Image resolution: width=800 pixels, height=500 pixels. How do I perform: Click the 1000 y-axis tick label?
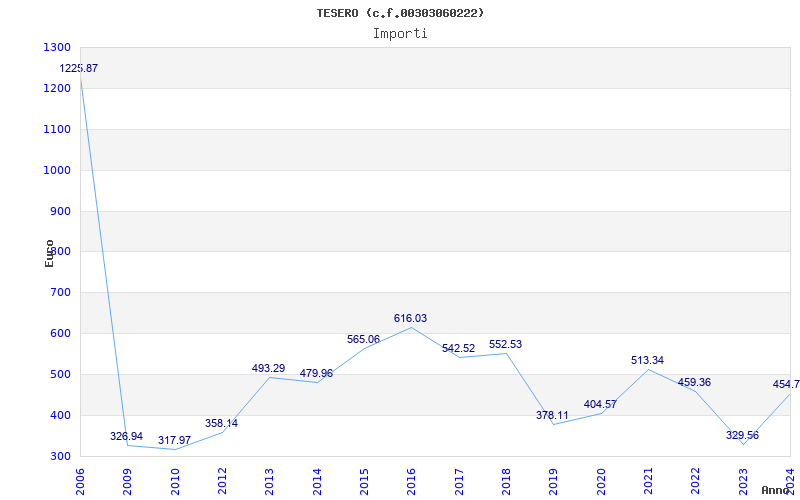pyautogui.click(x=57, y=170)
